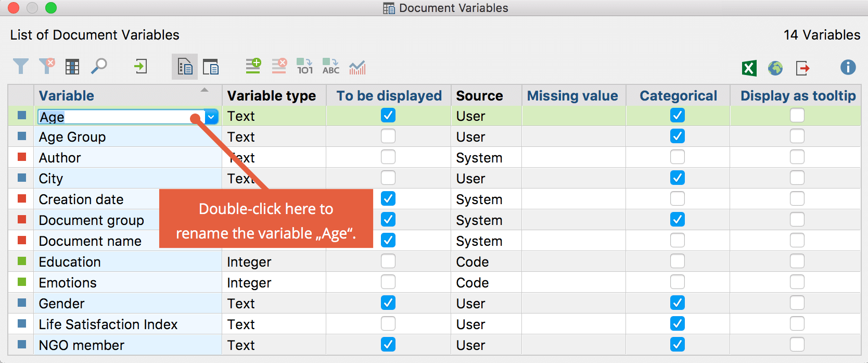
Task: Click the red square marker of Author row
Action: [22, 157]
